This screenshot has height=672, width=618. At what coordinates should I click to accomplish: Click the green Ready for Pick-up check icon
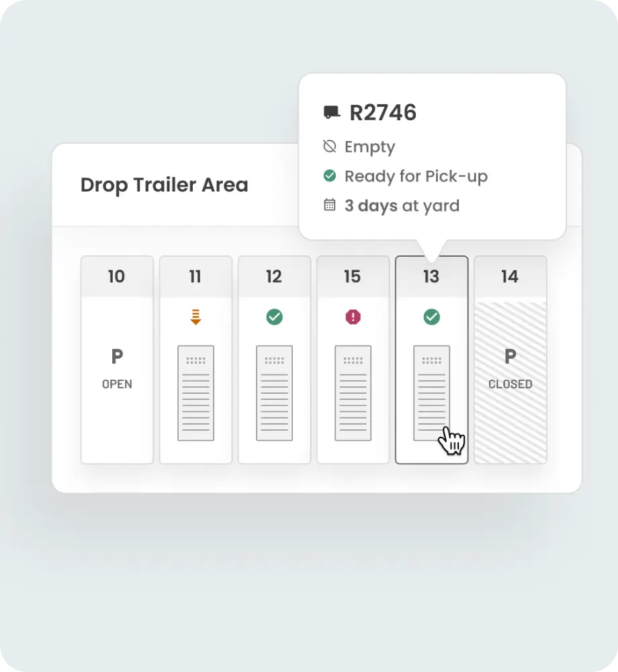pyautogui.click(x=329, y=175)
